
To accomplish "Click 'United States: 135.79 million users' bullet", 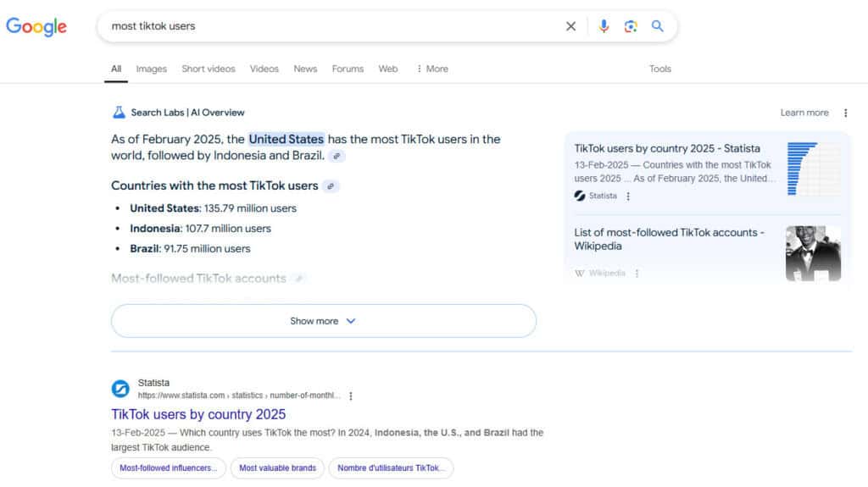I will coord(213,208).
